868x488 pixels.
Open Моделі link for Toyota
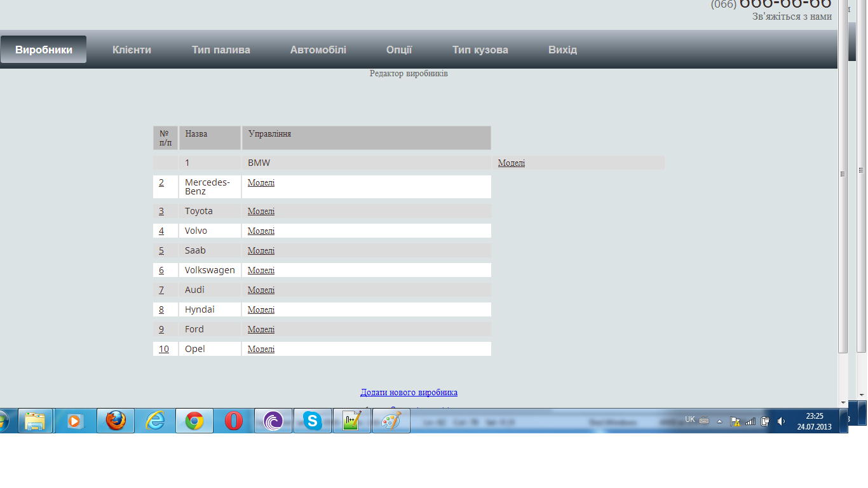pos(261,212)
